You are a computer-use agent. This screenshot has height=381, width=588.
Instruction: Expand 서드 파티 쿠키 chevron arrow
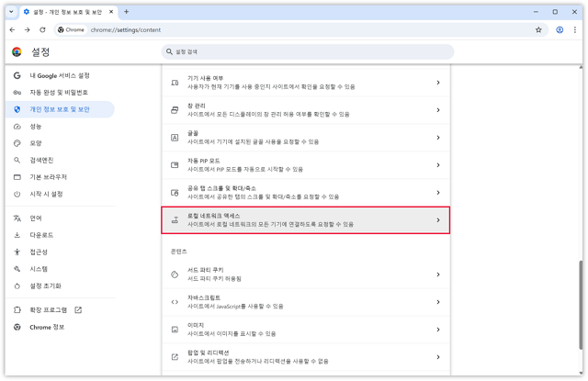pos(437,275)
